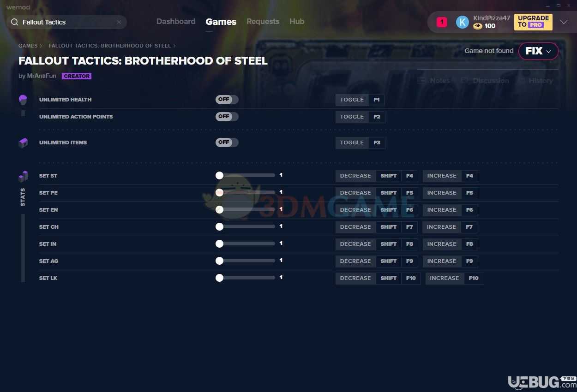
Task: Click the Fallout Tactics breadcrumb link
Action: click(109, 46)
